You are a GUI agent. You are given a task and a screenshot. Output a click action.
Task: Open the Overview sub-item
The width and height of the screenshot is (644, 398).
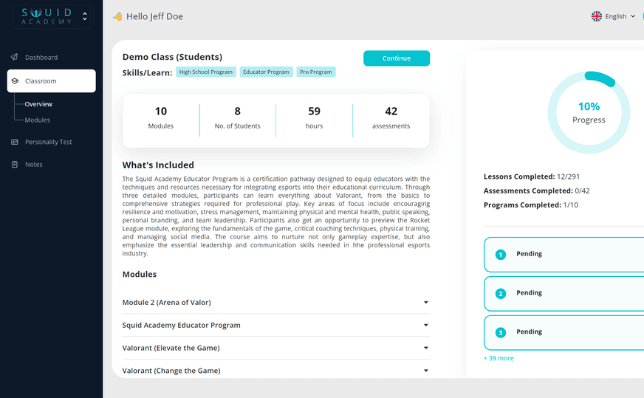[38, 104]
